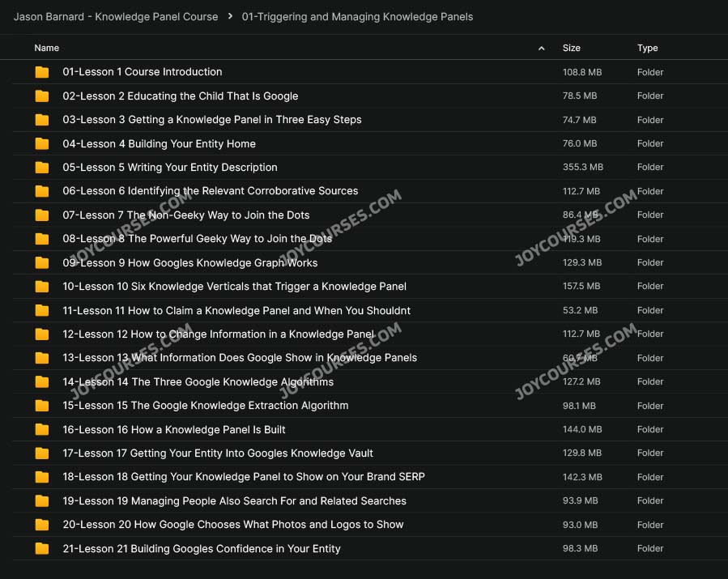Click folder icon next to Lesson 5 Entity Description
Screen dimensions: 728x579
tap(42, 167)
